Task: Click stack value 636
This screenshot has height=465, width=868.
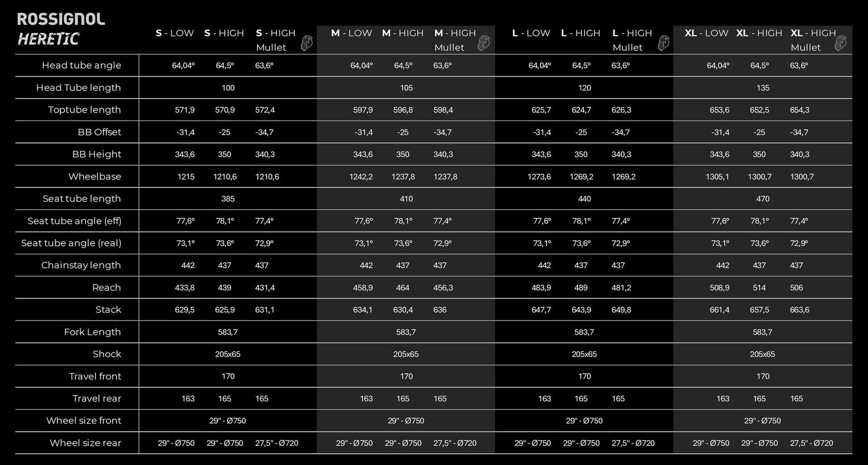Action: tap(440, 310)
